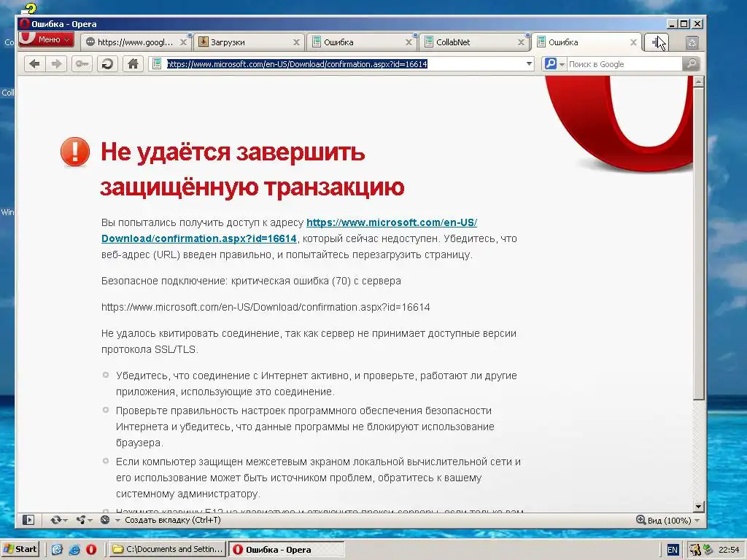Expand the address bar history dropdown
Viewport: 747px width, 560px height.
pyautogui.click(x=530, y=64)
